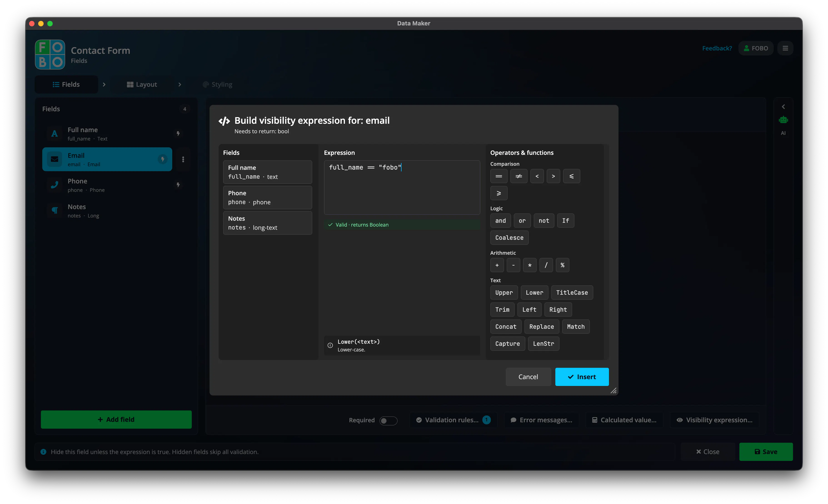The height and width of the screenshot is (504, 828).
Task: Click the Insert button
Action: [582, 377]
